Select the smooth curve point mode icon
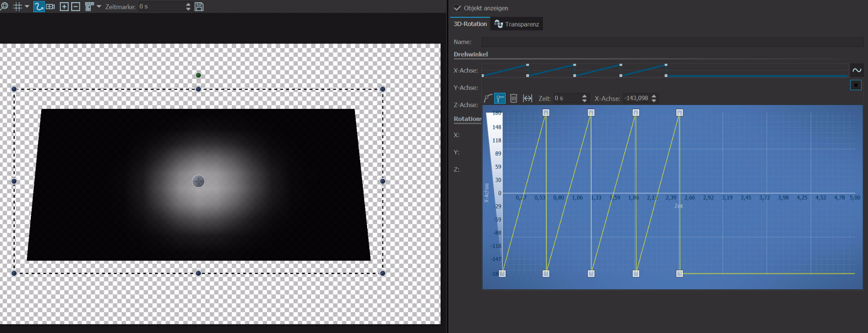The height and width of the screenshot is (333, 868). (x=488, y=98)
